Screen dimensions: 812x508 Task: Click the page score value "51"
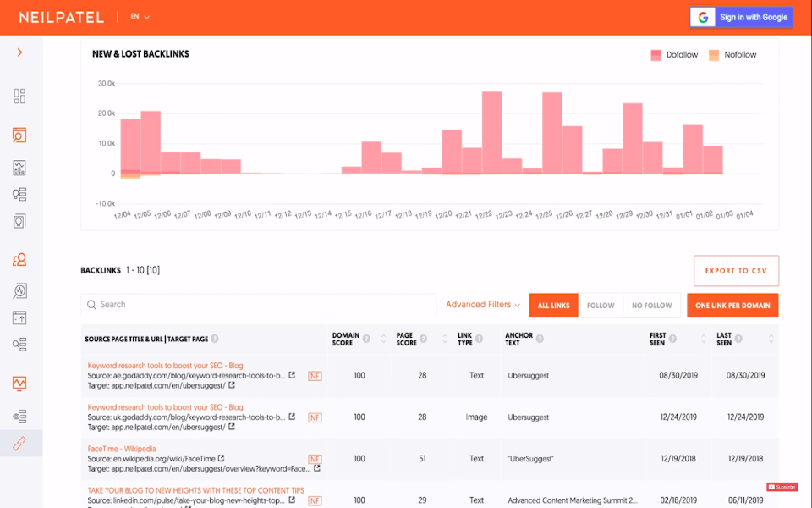pos(423,459)
